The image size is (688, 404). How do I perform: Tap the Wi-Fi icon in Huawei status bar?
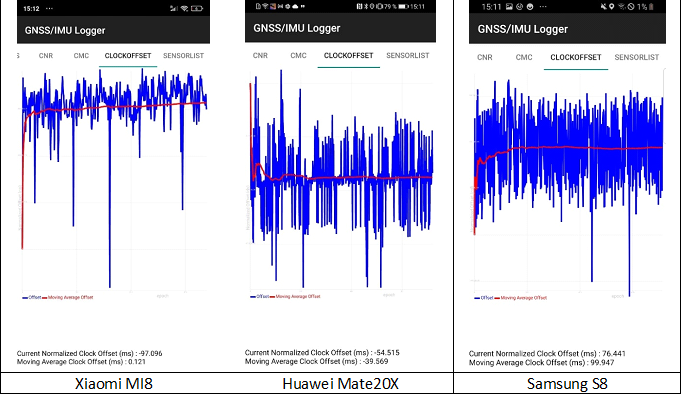(x=265, y=6)
